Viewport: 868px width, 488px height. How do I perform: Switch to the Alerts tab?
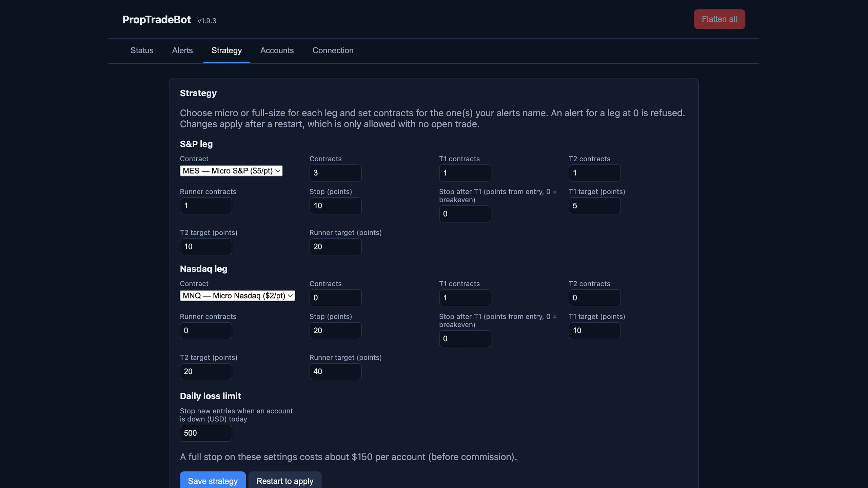pyautogui.click(x=182, y=50)
